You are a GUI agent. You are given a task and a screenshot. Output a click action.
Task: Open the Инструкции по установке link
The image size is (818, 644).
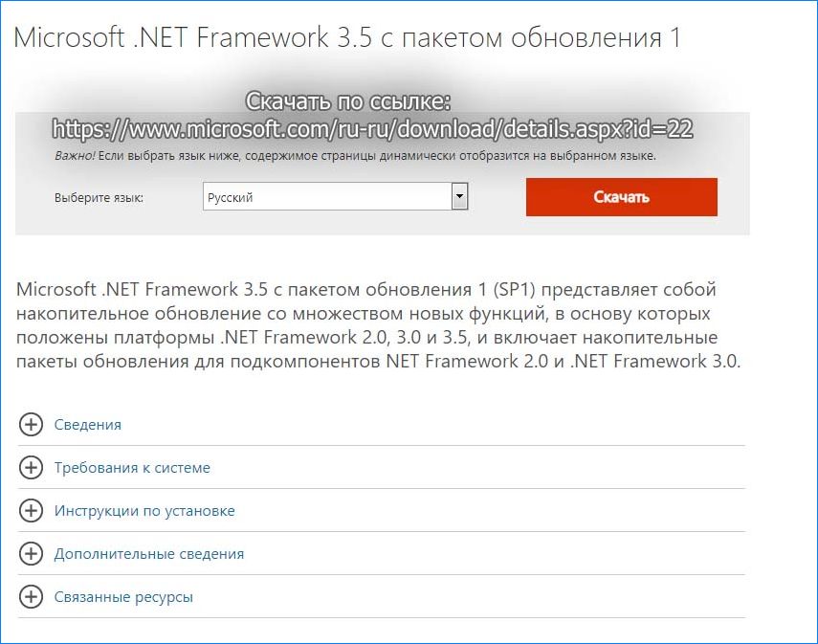144,511
